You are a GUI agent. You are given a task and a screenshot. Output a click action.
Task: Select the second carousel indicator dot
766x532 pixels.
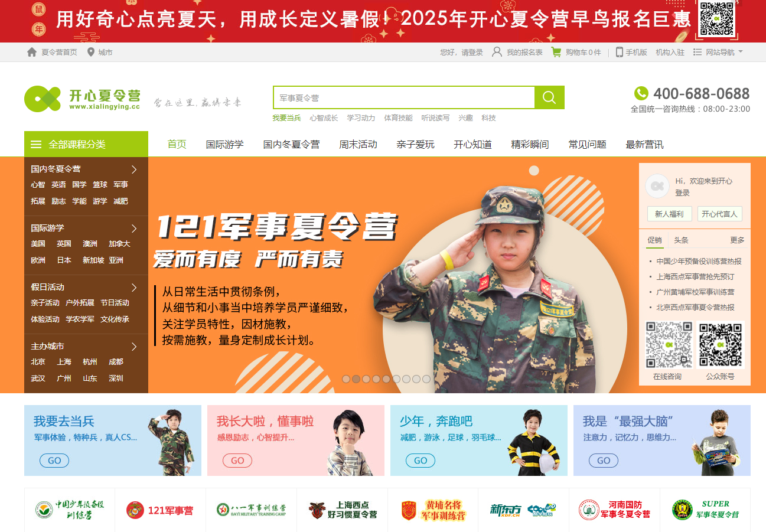pos(356,379)
